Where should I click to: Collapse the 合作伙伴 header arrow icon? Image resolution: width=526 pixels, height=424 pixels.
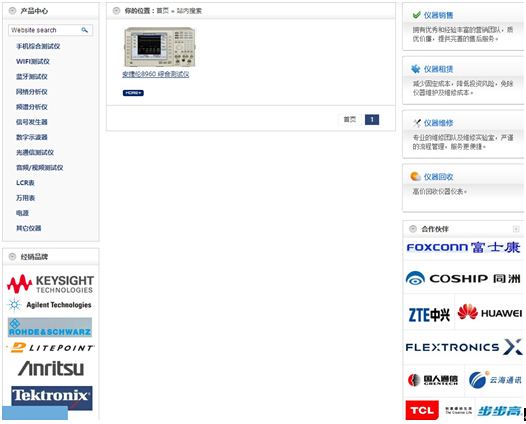click(x=413, y=229)
